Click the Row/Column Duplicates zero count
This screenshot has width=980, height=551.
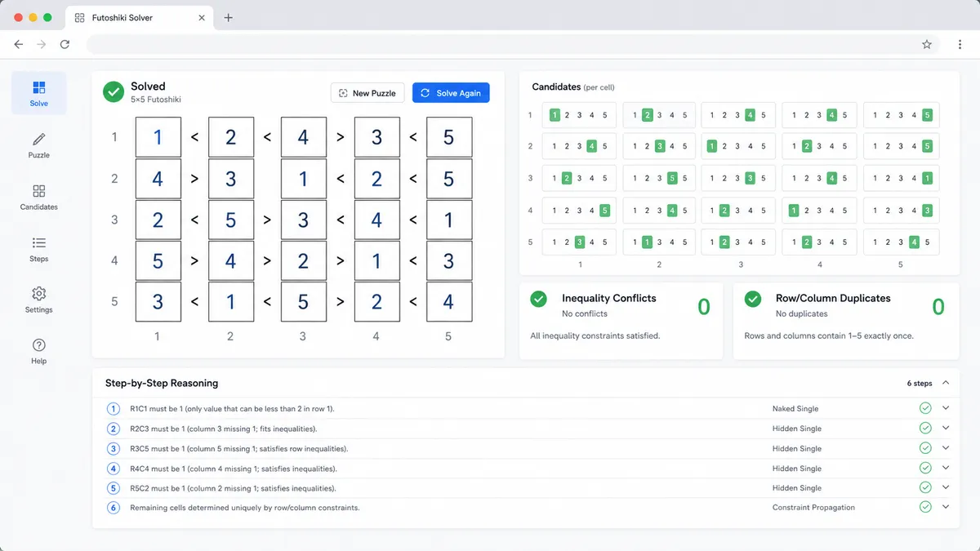(938, 307)
